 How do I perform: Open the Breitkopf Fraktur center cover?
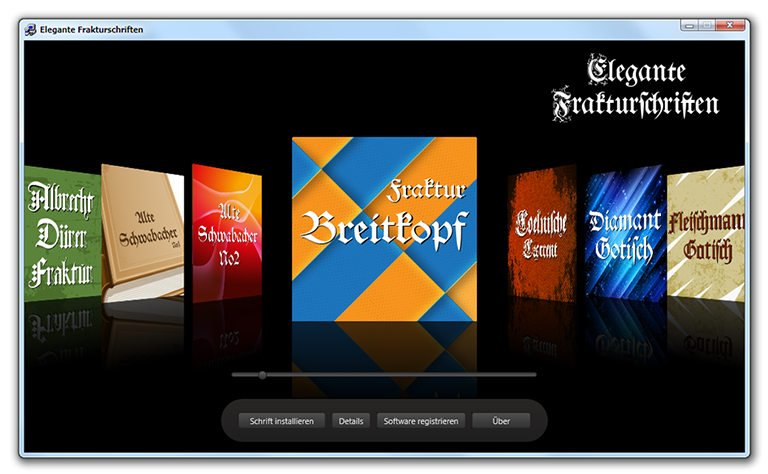[x=384, y=229]
